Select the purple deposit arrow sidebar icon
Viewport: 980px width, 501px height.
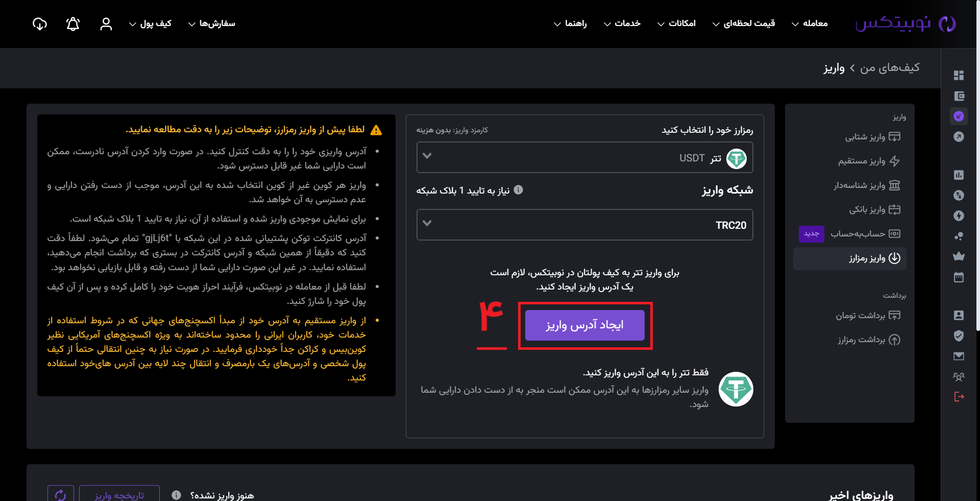click(959, 116)
